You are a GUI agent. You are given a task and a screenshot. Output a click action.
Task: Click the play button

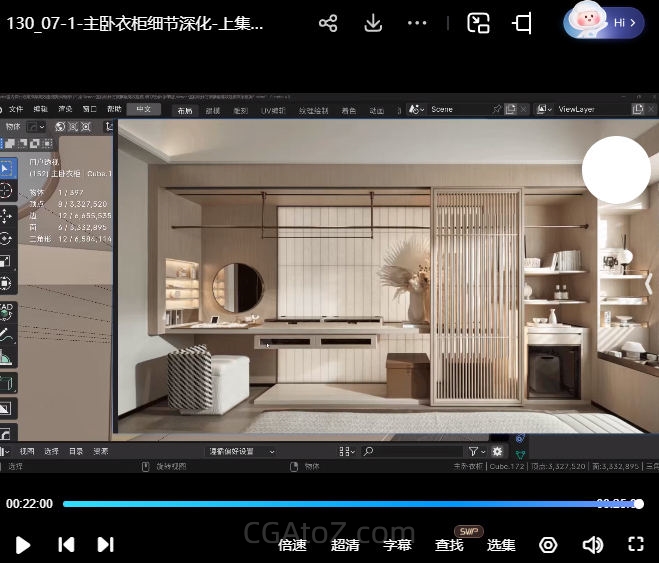click(23, 545)
